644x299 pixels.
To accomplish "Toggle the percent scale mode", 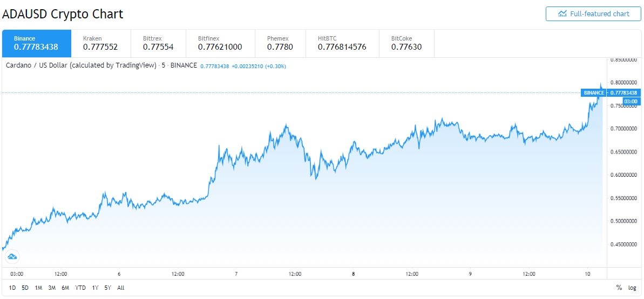I will point(619,288).
